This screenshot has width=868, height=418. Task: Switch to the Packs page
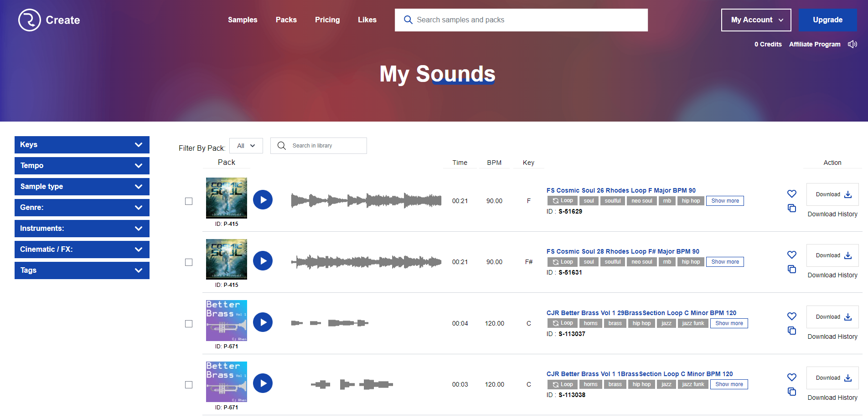point(286,20)
